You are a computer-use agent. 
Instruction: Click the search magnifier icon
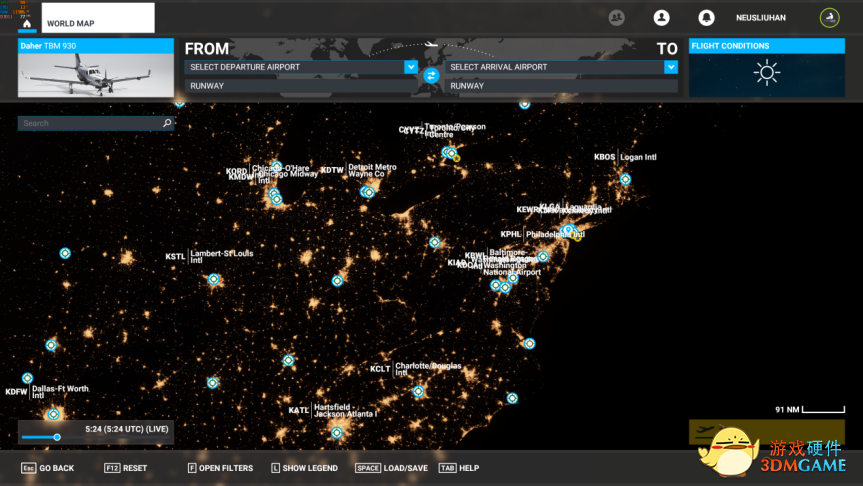tap(167, 123)
